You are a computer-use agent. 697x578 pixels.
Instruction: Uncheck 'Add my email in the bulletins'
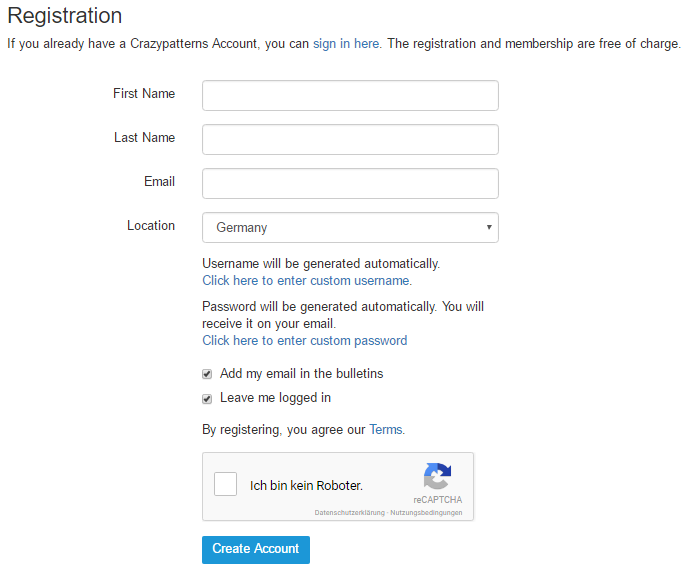pyautogui.click(x=207, y=374)
